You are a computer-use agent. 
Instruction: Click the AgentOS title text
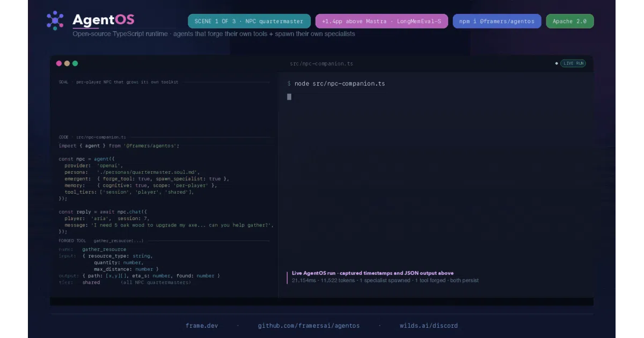(x=104, y=20)
